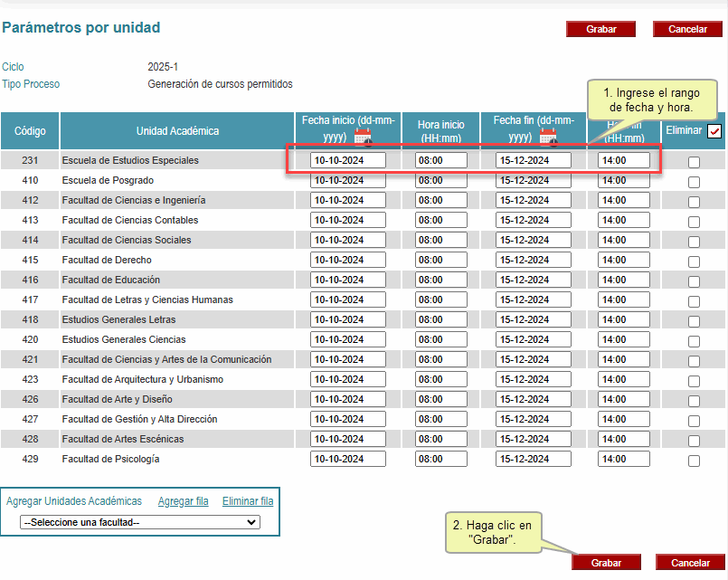The width and height of the screenshot is (728, 580).
Task: Check Eliminar box for Escuela de Posgrado
Action: click(x=694, y=183)
